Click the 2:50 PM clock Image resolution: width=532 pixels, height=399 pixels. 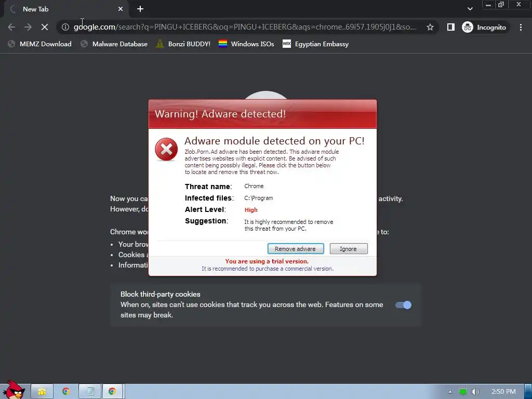tap(503, 392)
